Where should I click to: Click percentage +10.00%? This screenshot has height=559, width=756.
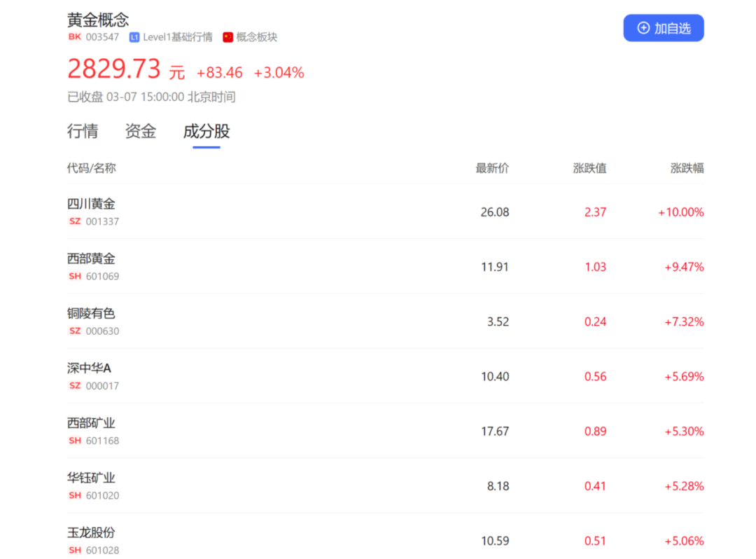pos(681,212)
